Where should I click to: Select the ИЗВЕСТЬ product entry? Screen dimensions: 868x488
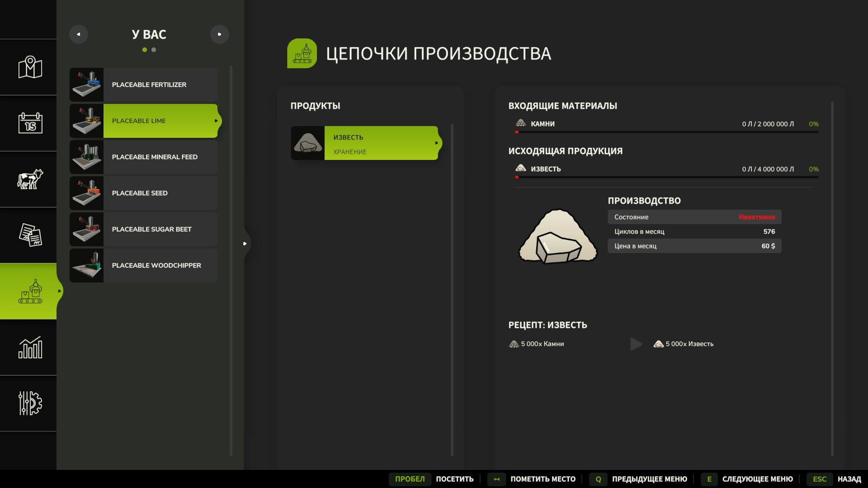pos(364,143)
